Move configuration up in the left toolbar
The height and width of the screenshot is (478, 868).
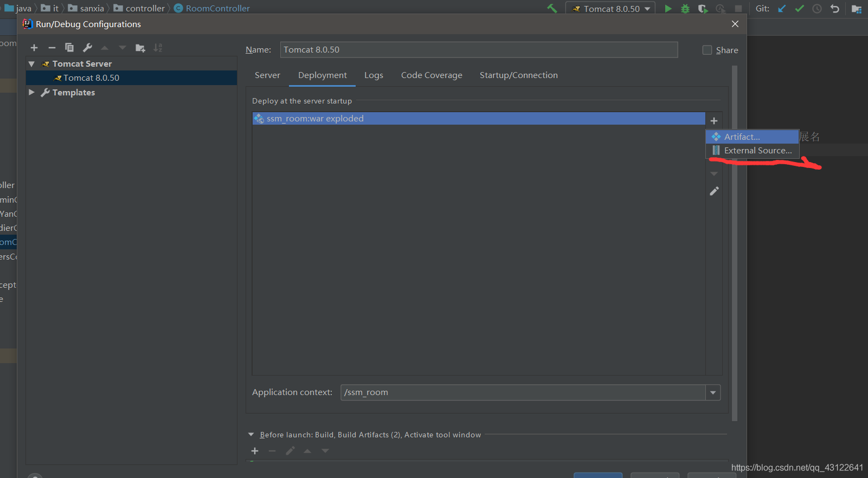[105, 48]
